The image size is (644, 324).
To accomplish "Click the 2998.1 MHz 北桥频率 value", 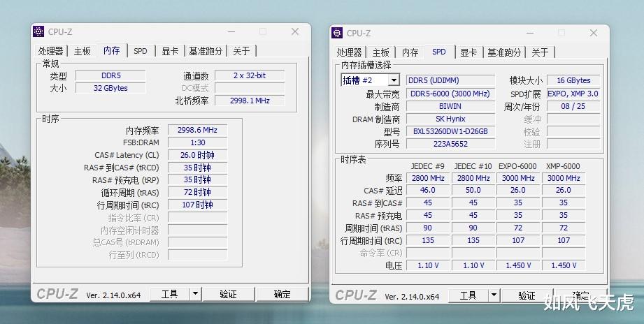I will pyautogui.click(x=250, y=101).
